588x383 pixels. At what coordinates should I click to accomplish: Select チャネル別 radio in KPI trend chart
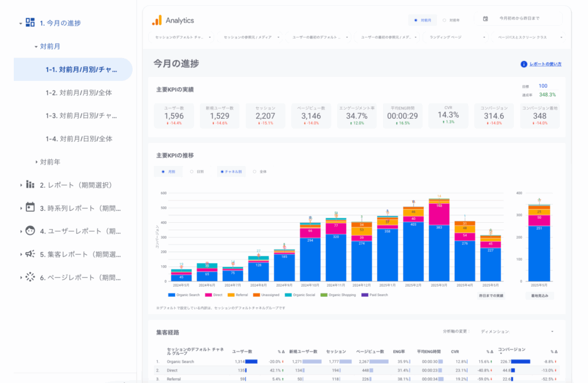pyautogui.click(x=231, y=172)
